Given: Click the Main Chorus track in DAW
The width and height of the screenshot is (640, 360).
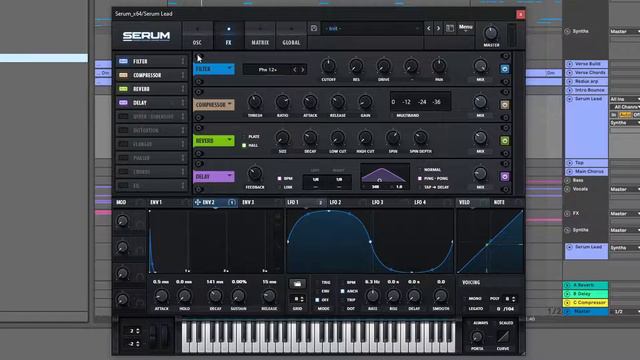Looking at the screenshot, I should tap(587, 171).
